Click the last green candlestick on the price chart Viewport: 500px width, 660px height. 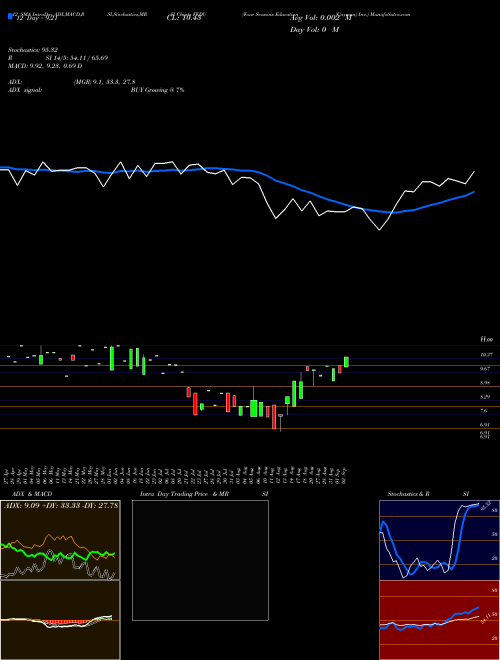coord(346,362)
